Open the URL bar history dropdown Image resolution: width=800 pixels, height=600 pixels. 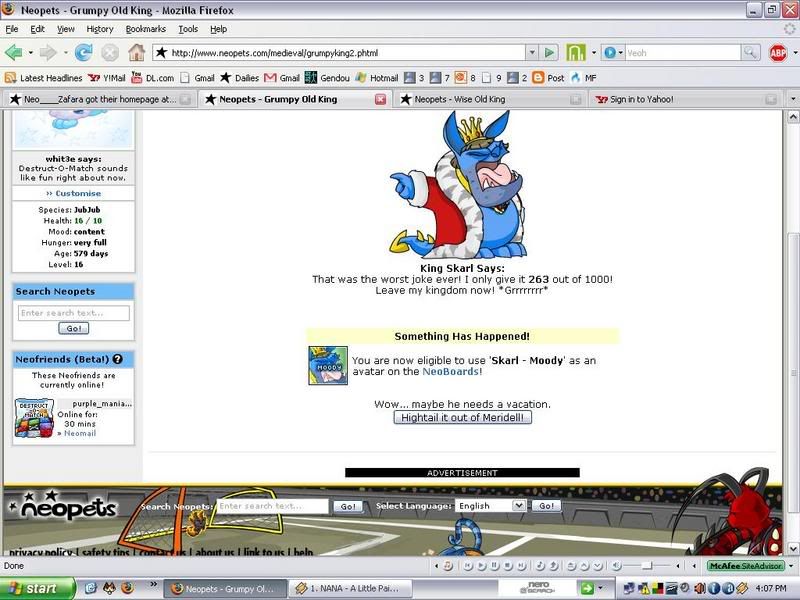tap(532, 53)
